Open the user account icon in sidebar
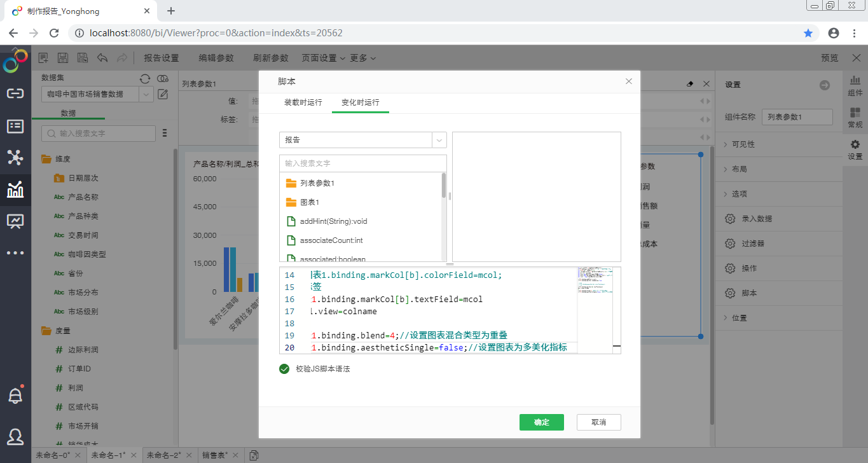This screenshot has width=868, height=463. point(15,436)
